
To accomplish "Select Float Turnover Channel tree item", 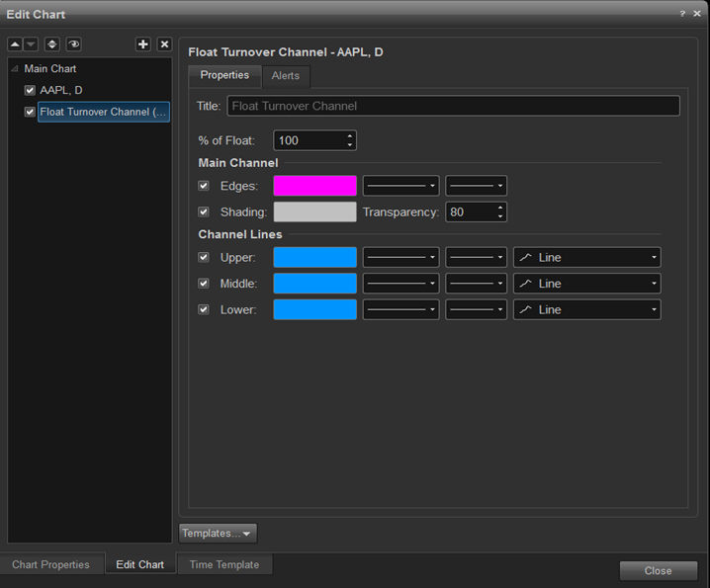I will pyautogui.click(x=104, y=112).
